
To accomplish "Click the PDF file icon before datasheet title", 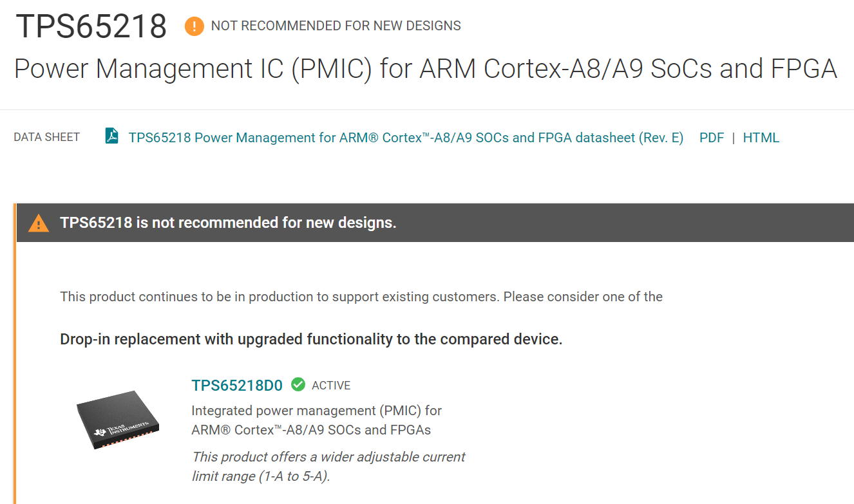I will [112, 136].
